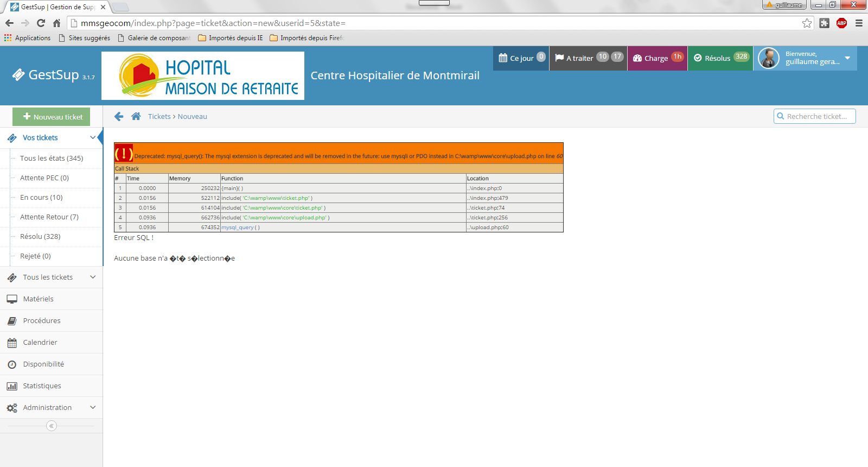Click the search magnifier icon
Screen dimensions: 868x467
pos(781,116)
